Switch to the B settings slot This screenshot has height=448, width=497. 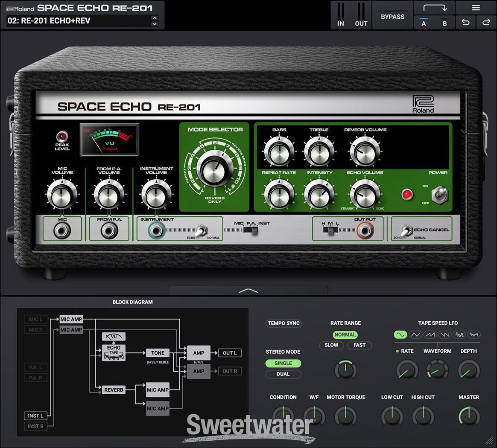444,23
